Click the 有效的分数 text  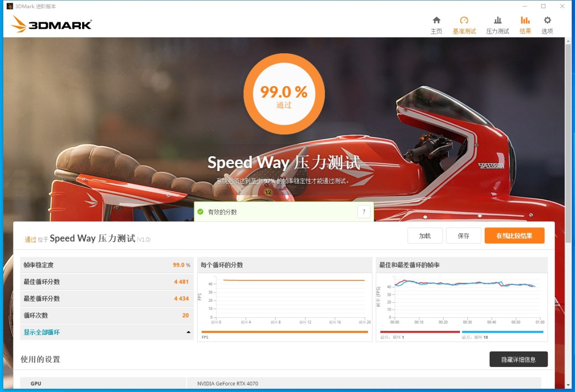(x=222, y=212)
